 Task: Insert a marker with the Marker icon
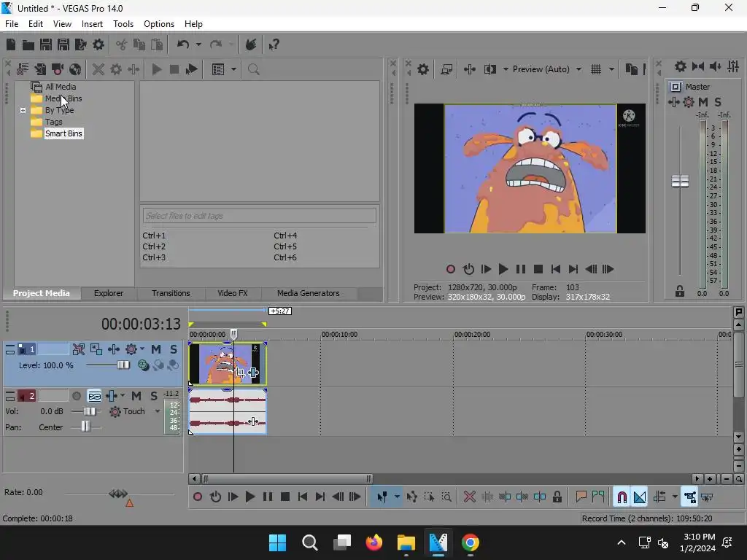(x=581, y=497)
